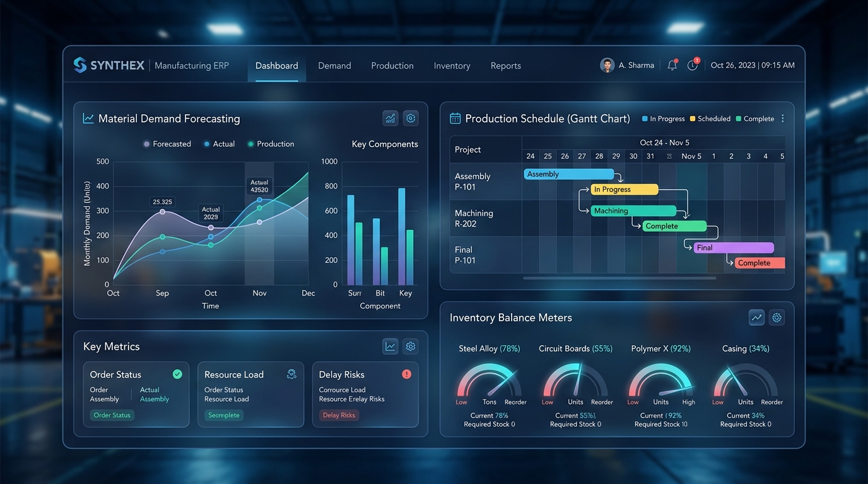Click the chart icon in Key Metrics header
868x484 pixels.
(x=390, y=346)
